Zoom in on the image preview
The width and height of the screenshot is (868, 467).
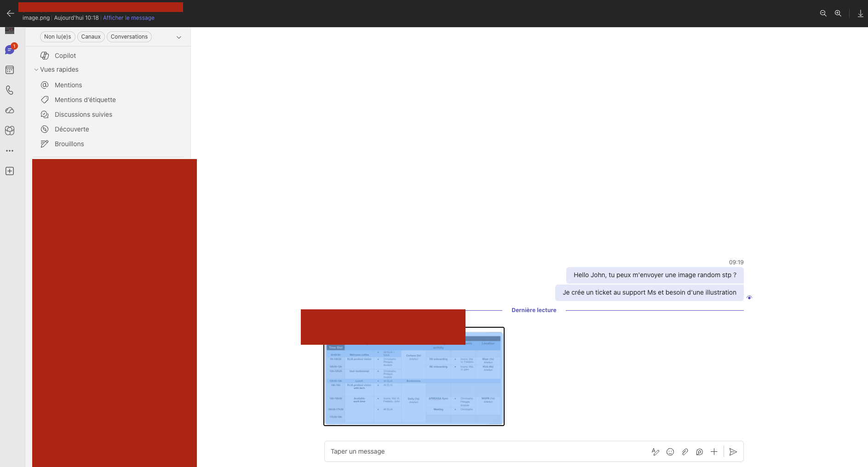coord(838,13)
